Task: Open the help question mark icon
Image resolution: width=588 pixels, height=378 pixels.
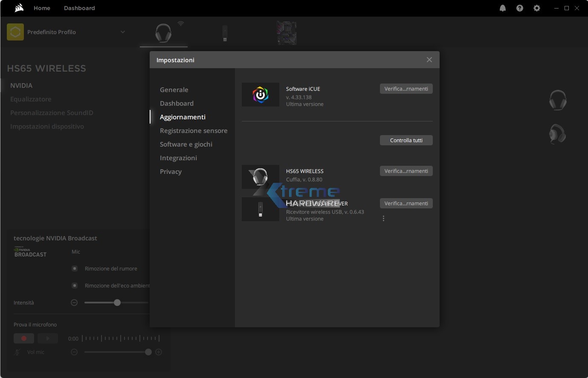Action: click(x=519, y=8)
